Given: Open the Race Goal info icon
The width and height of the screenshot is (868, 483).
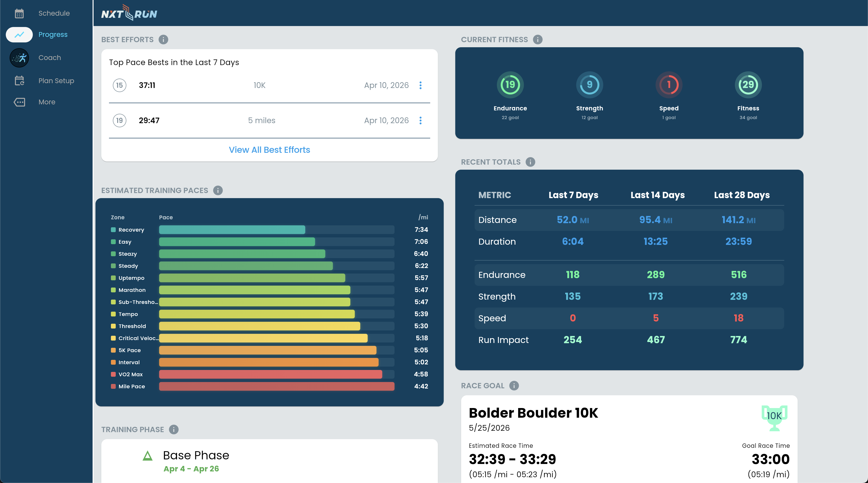Looking at the screenshot, I should tap(514, 386).
